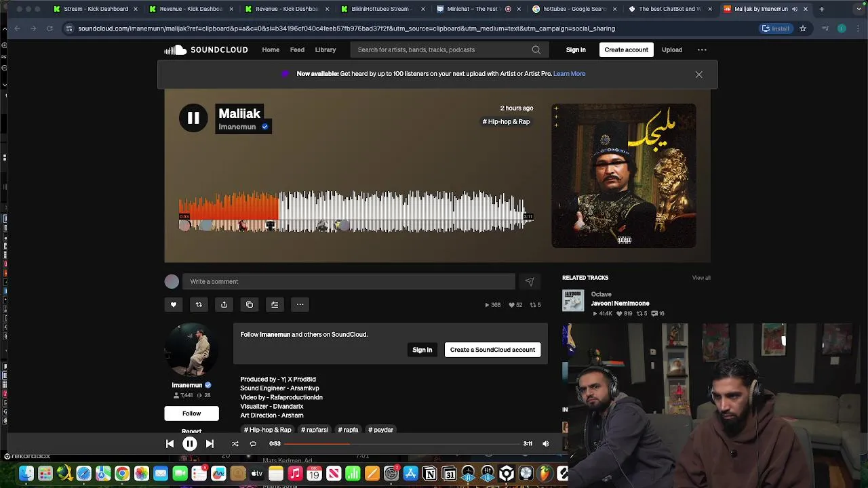
Task: Open the #rapfarsi tag
Action: pyautogui.click(x=315, y=430)
